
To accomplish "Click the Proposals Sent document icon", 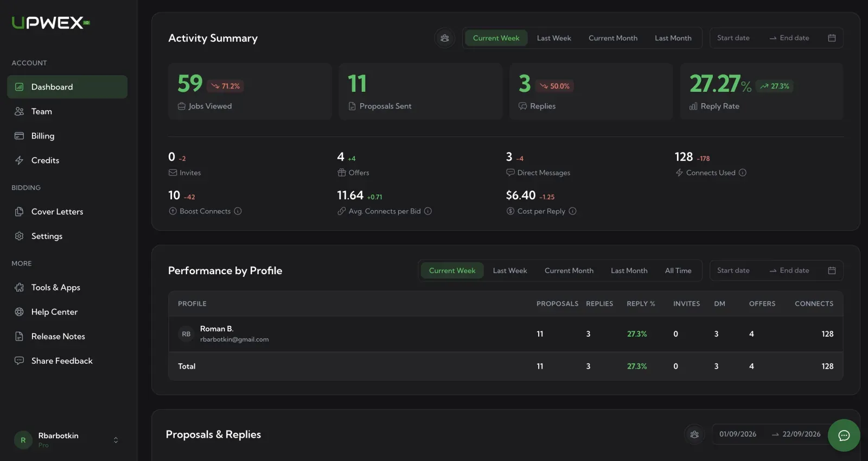I will click(x=352, y=106).
